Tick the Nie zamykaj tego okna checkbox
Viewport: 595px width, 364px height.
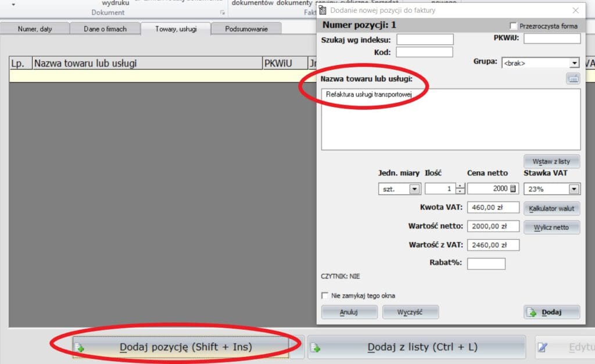tap(325, 295)
